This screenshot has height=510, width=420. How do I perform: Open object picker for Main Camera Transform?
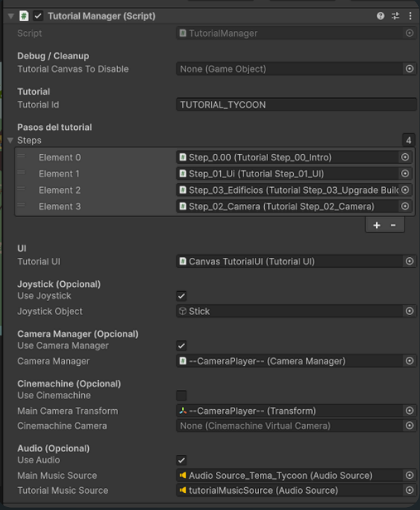(x=409, y=411)
